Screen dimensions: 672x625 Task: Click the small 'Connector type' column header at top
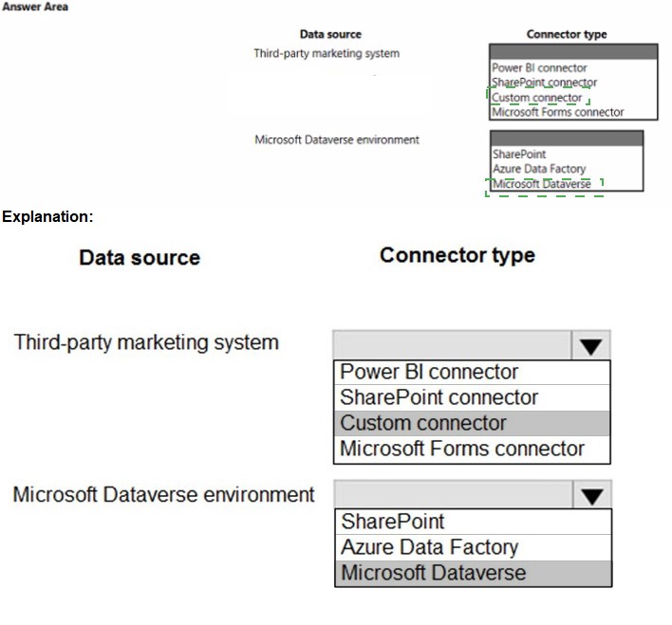tap(567, 34)
